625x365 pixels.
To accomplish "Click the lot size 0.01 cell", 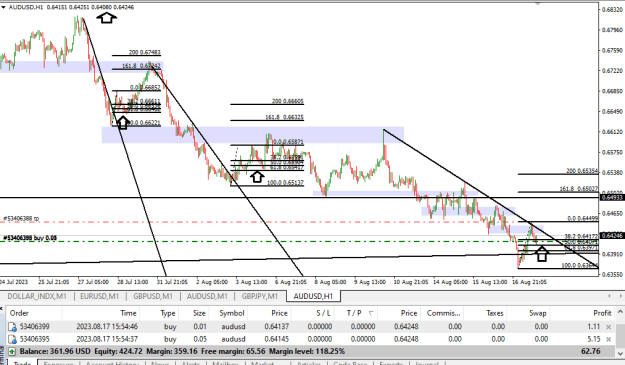I will 200,327.
